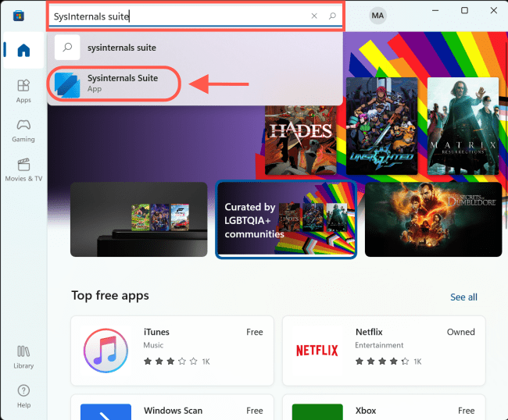
Task: Go to the Gaming section
Action: click(x=23, y=130)
